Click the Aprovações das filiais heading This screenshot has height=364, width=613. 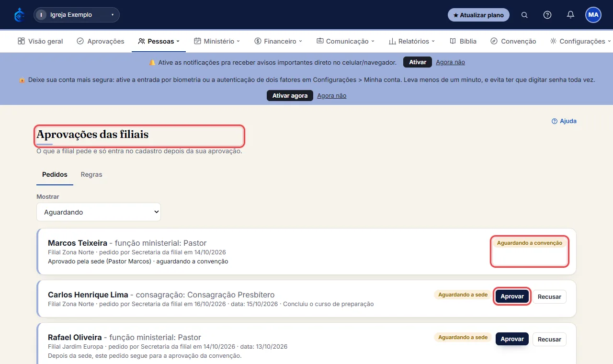(x=92, y=135)
